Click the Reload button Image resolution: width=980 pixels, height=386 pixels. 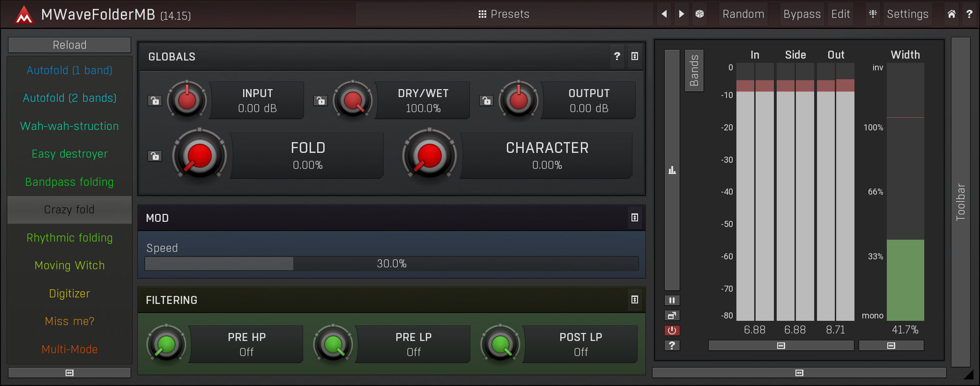[69, 45]
